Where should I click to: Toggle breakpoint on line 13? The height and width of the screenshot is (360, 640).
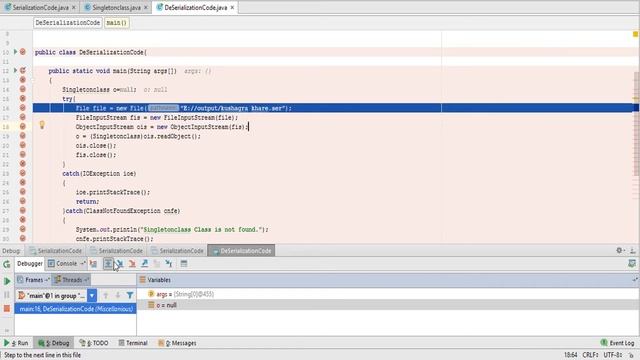(23, 80)
